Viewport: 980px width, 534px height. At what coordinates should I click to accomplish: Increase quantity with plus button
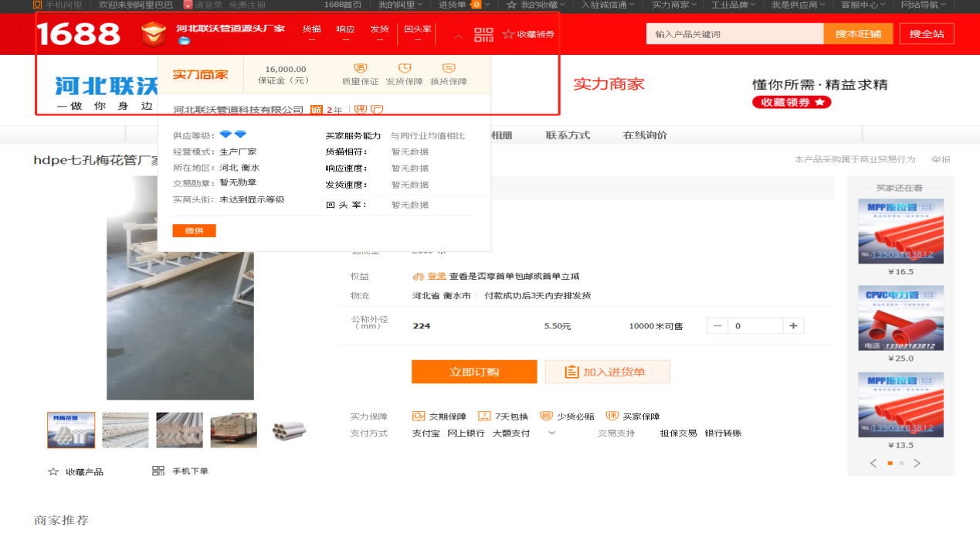793,326
